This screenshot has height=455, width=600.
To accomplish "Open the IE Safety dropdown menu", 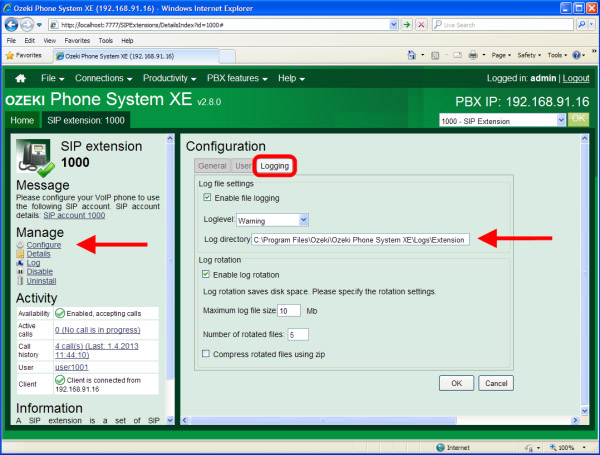I will (x=529, y=55).
